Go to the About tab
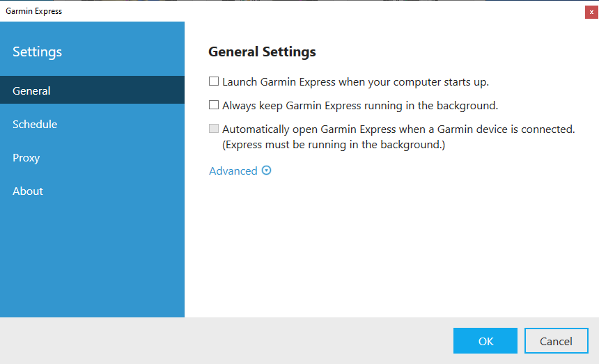The height and width of the screenshot is (364, 599). [92, 191]
